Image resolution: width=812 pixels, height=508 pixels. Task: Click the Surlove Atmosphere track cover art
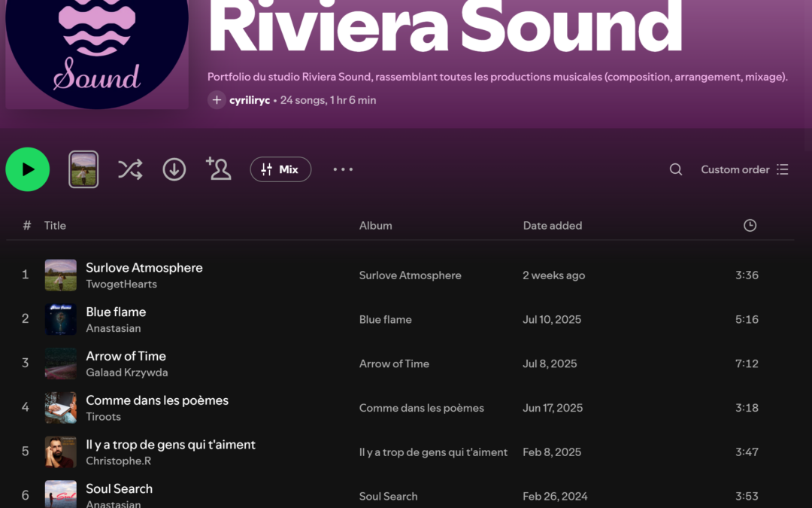click(x=61, y=275)
